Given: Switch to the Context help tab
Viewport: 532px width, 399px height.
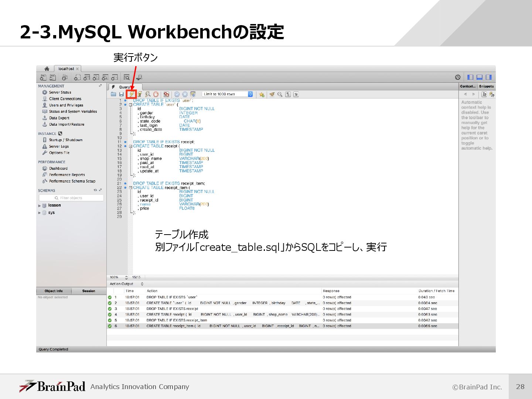Looking at the screenshot, I should [468, 86].
